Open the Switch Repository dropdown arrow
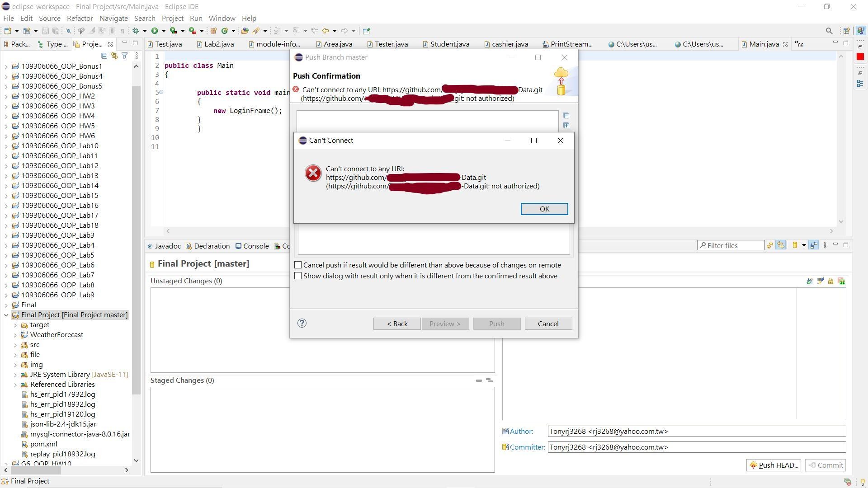The width and height of the screenshot is (868, 488). 804,245
